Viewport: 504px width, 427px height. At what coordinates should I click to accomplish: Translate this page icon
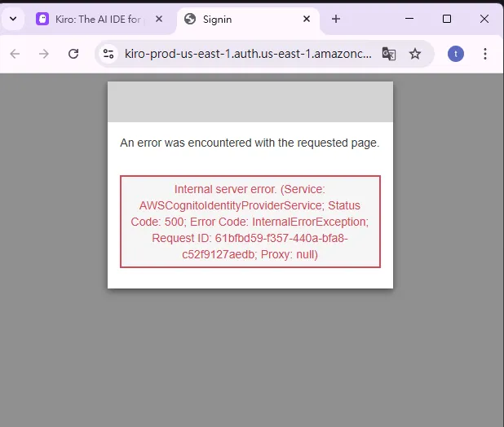pos(389,54)
